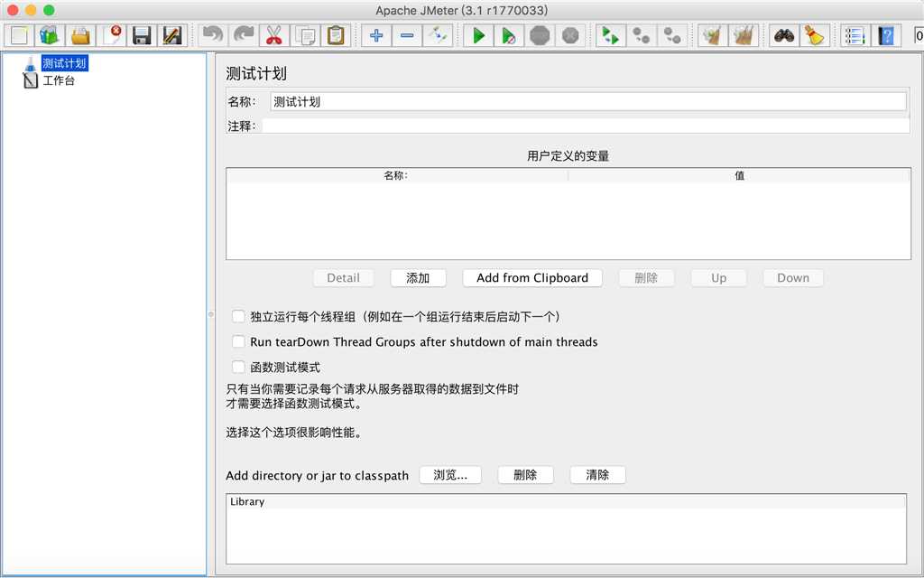
Task: Click the Library list header
Action: click(566, 501)
